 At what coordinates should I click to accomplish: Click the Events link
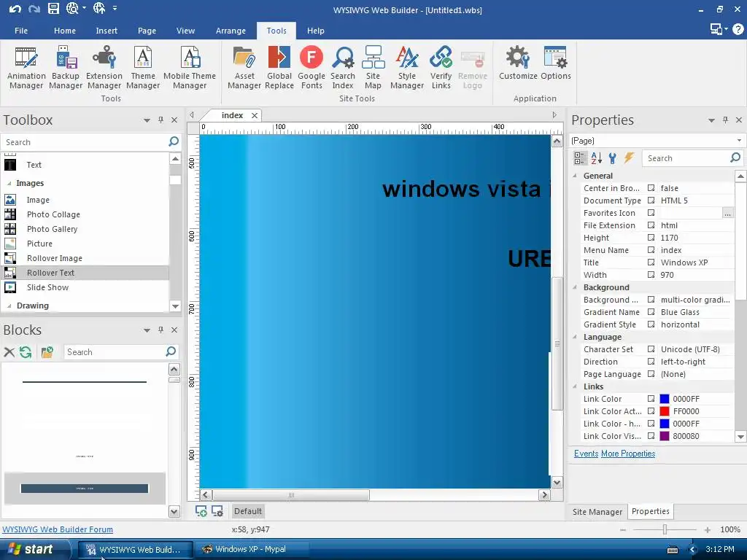coord(586,454)
